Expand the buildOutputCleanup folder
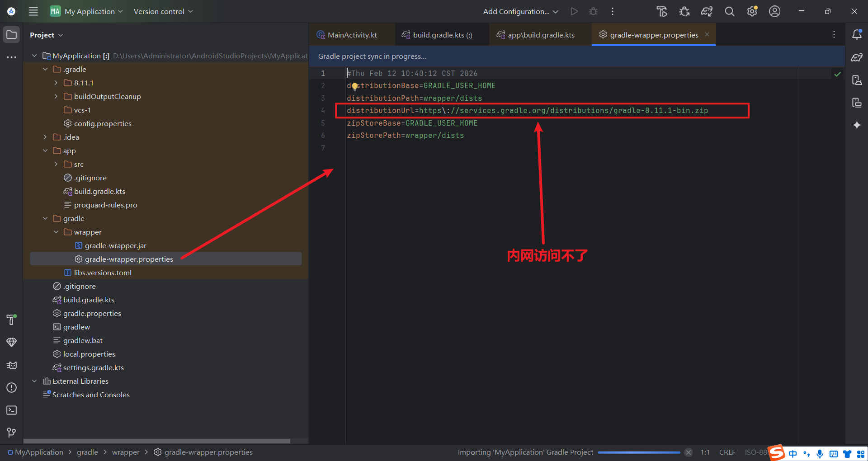 56,96
